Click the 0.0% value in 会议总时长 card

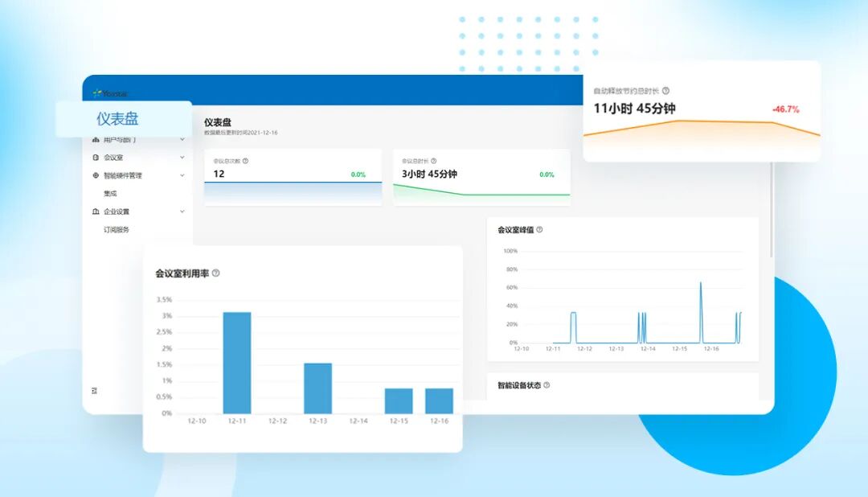pos(547,175)
